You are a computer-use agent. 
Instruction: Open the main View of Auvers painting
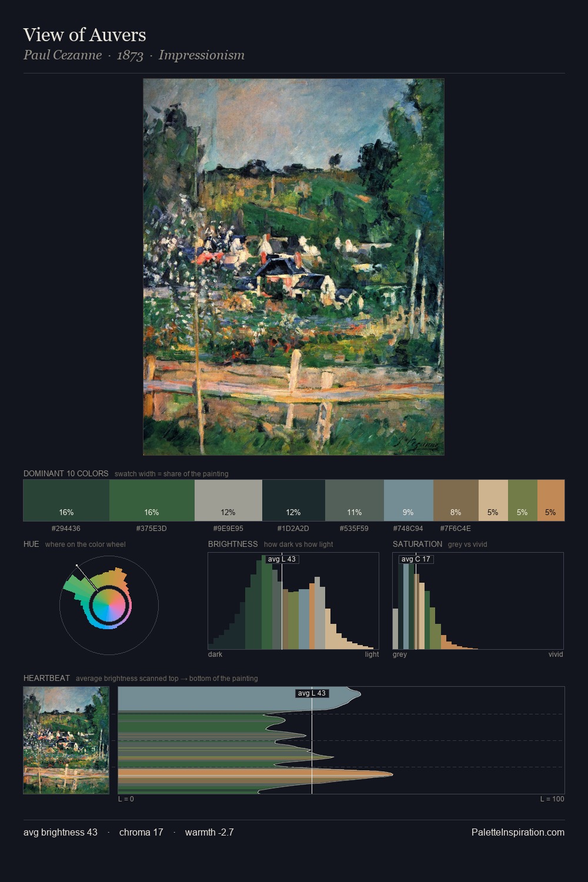[293, 267]
